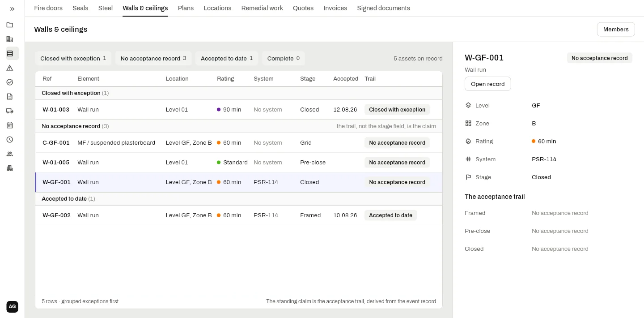Open the Seals tab

coord(80,8)
